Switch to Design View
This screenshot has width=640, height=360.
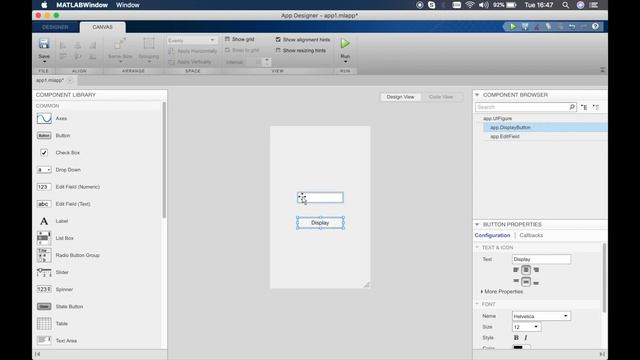(400, 97)
